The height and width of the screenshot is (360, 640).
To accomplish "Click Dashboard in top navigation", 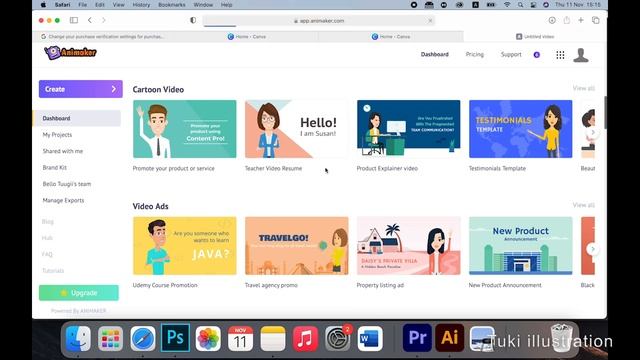I will 434,54.
